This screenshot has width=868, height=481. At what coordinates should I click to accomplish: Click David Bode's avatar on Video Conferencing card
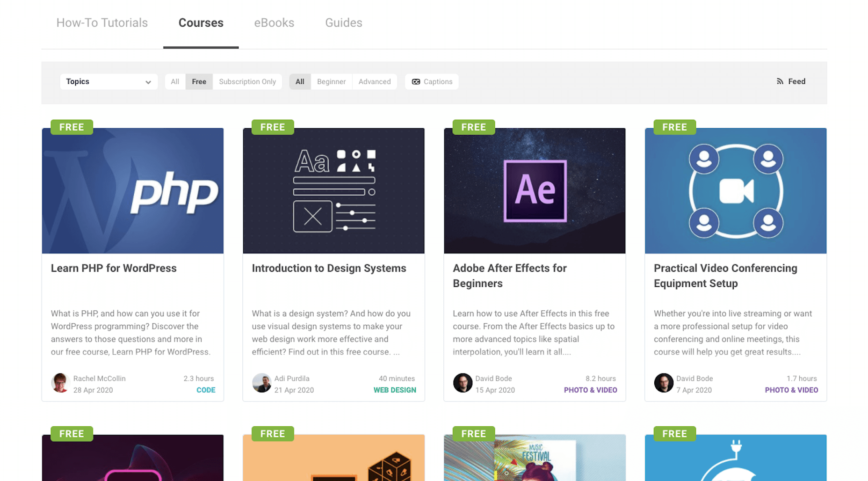pos(664,383)
